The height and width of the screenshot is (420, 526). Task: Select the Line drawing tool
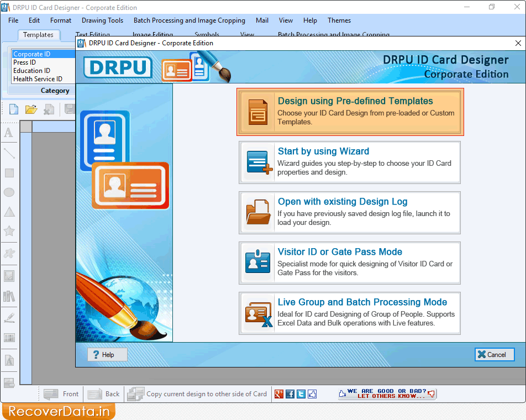(x=9, y=153)
